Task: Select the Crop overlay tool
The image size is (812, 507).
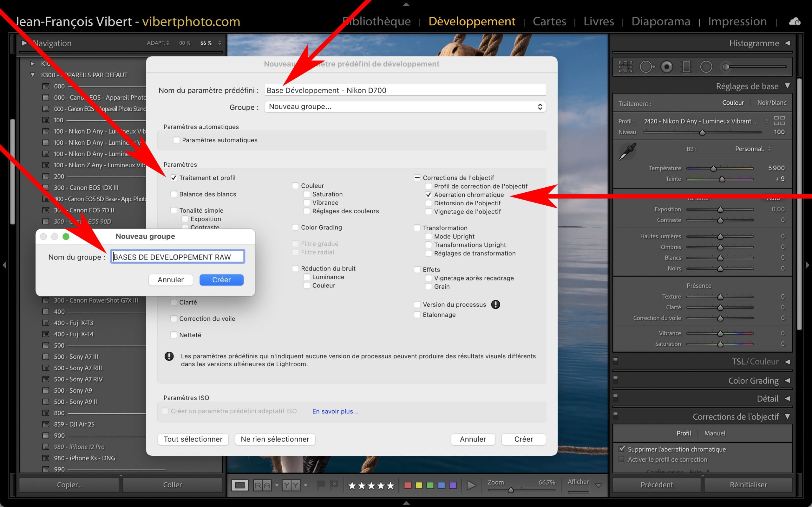Action: [625, 67]
